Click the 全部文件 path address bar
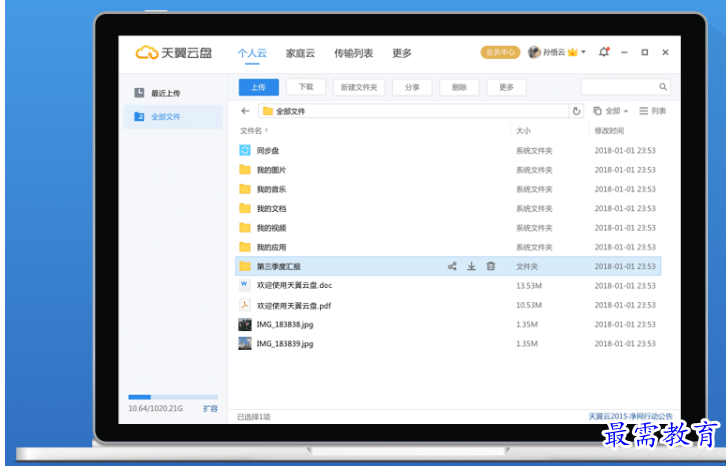726x466 pixels. [x=413, y=111]
